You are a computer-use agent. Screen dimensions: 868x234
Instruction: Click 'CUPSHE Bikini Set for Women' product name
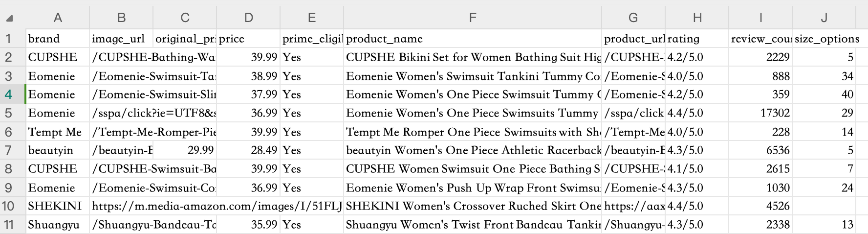[x=473, y=57]
